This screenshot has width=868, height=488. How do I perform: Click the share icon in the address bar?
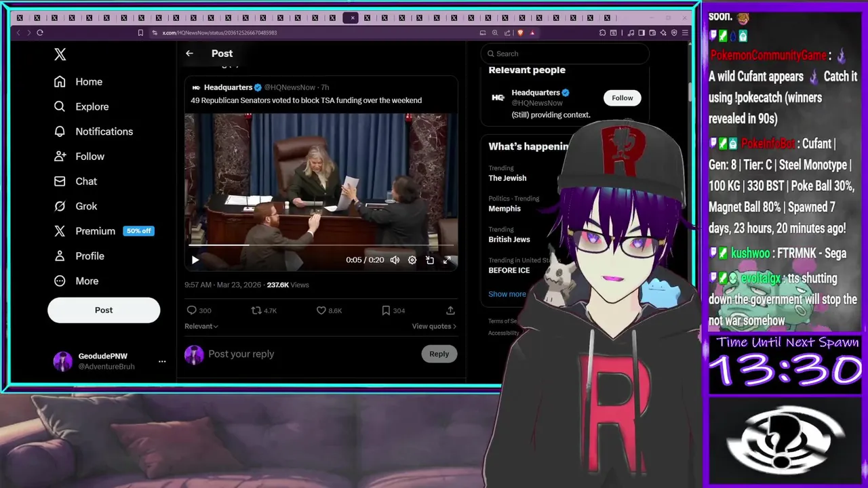coord(507,33)
